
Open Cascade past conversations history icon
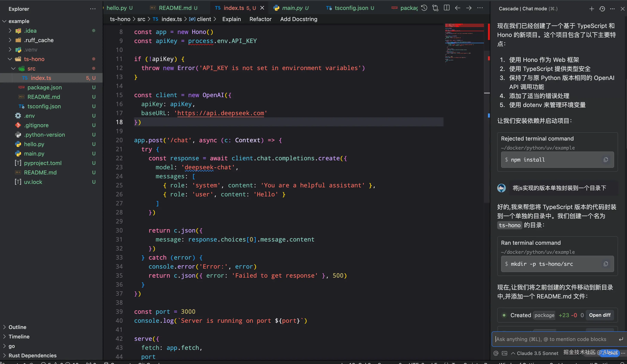(602, 9)
